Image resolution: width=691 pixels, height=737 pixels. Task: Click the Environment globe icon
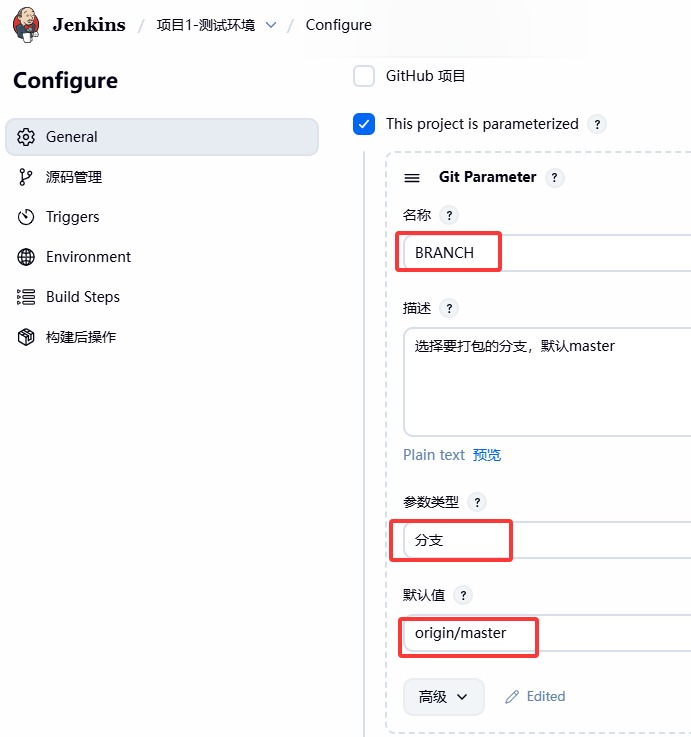(x=26, y=257)
